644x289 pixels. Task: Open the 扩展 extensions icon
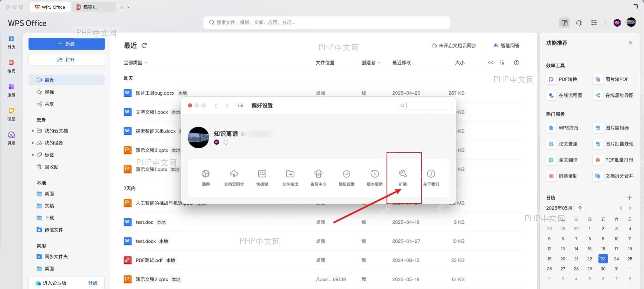click(403, 177)
